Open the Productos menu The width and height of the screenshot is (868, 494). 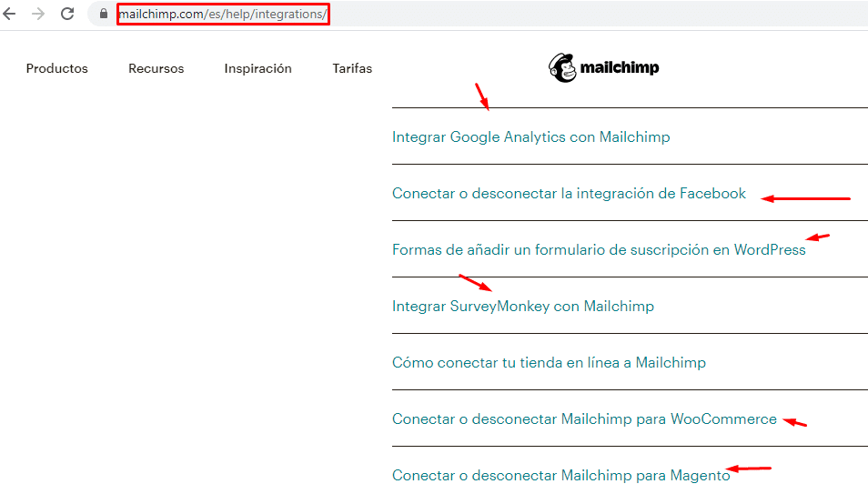57,68
